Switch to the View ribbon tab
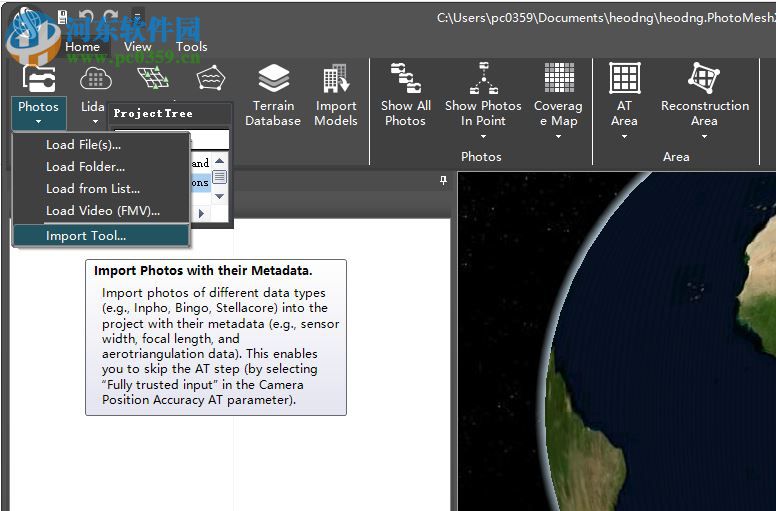This screenshot has height=511, width=776. (x=138, y=46)
